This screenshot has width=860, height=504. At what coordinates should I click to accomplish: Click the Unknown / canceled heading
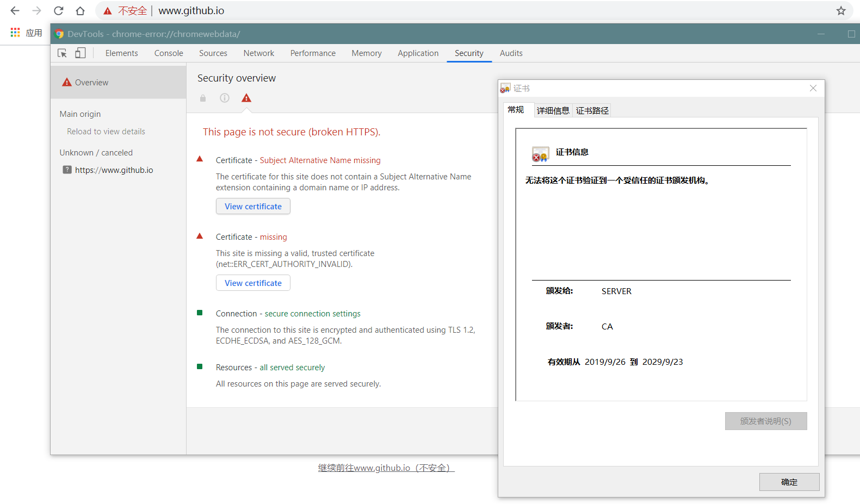tap(96, 153)
